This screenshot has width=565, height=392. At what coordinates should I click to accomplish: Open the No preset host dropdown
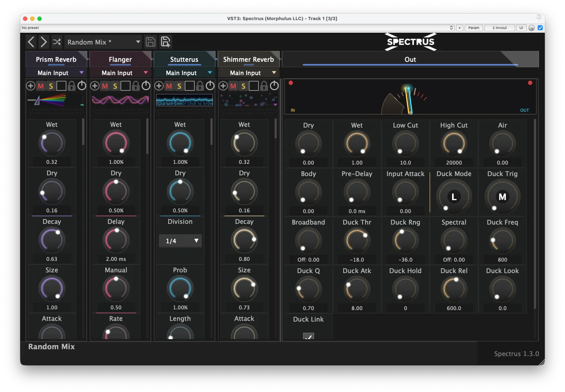(238, 28)
